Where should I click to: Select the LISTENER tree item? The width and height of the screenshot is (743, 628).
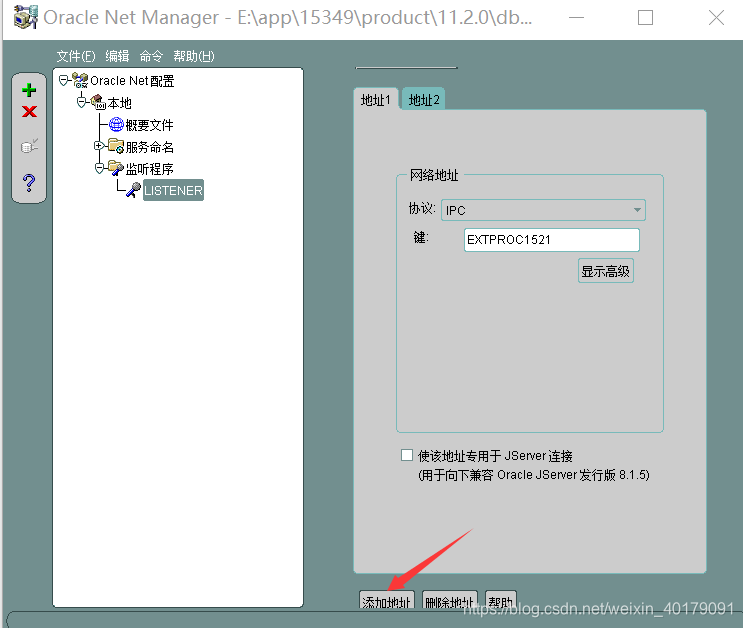[x=173, y=190]
